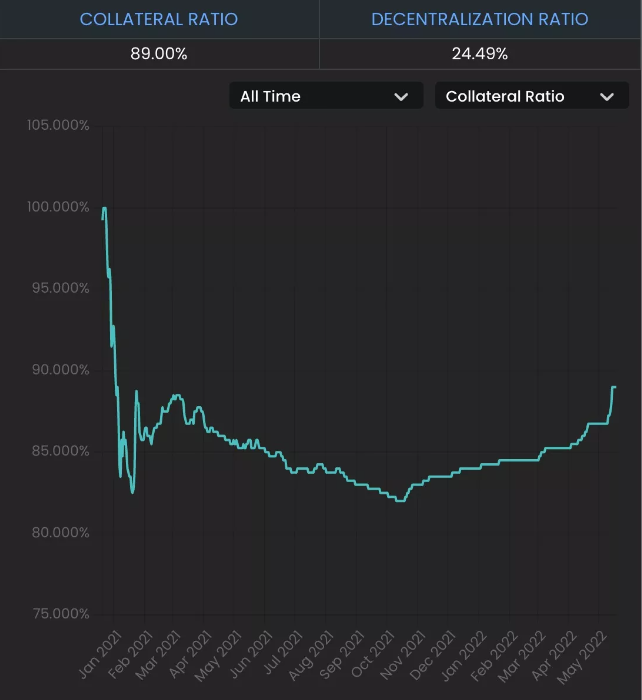Select the COLLATERAL RATIO header

tap(159, 19)
